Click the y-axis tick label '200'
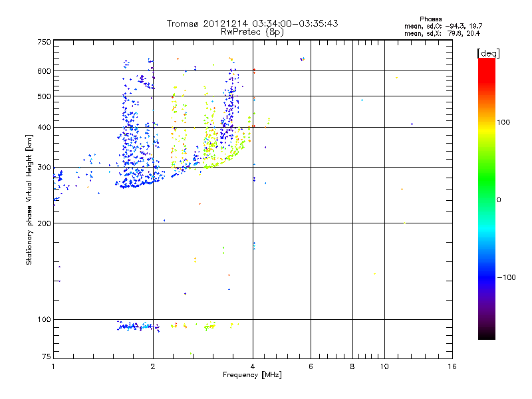Viewport: 532px width, 399px height. tap(44, 223)
